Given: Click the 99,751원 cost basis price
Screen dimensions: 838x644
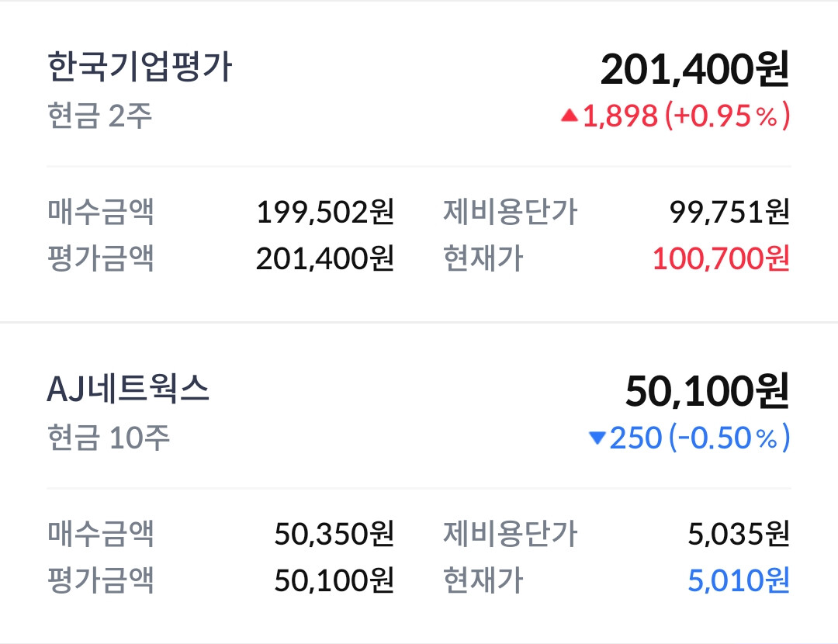Looking at the screenshot, I should (729, 212).
